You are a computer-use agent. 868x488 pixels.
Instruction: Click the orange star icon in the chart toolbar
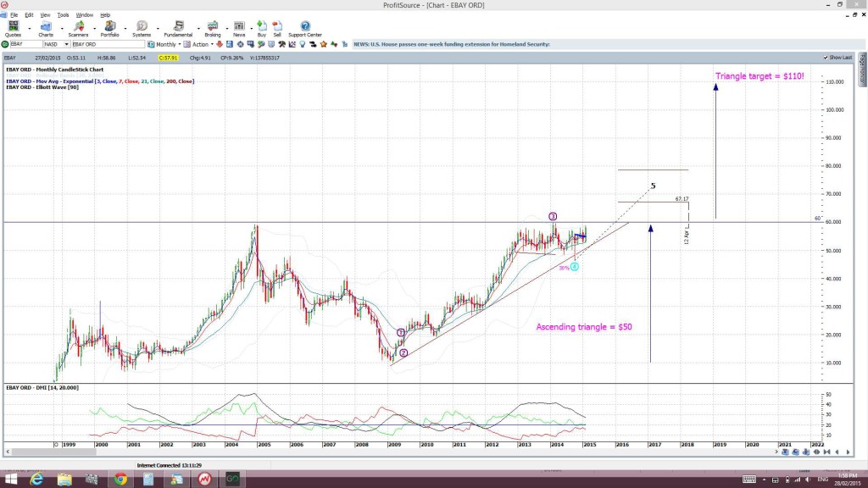pyautogui.click(x=324, y=44)
